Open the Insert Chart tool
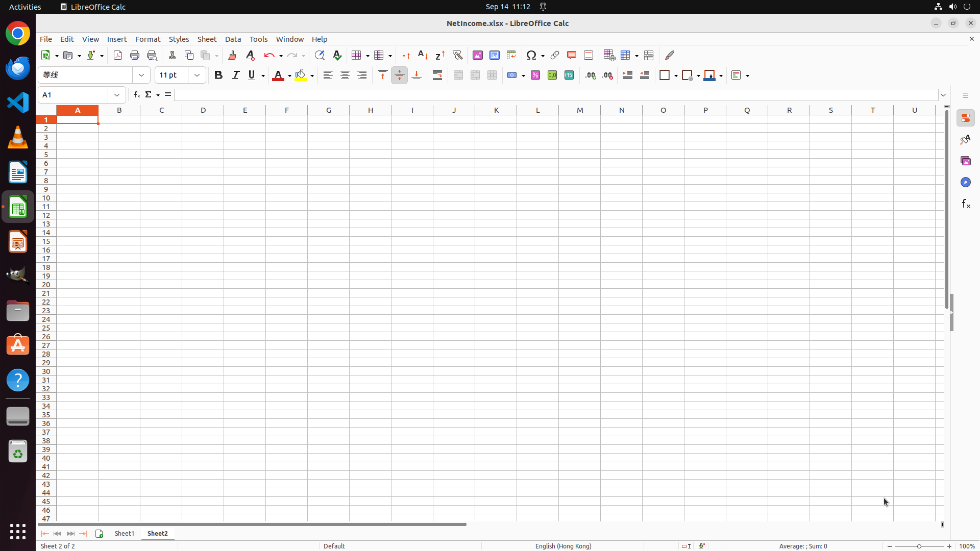This screenshot has height=551, width=980. (494, 55)
